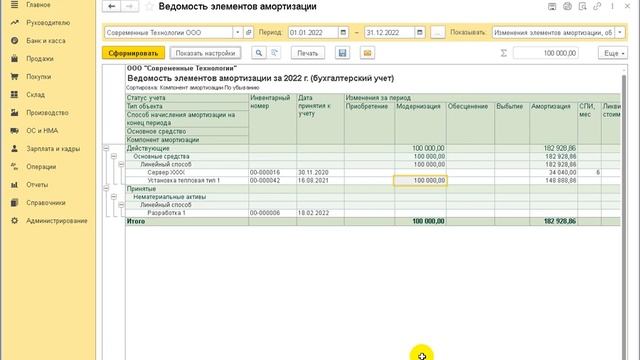Go back with the left arrow button

[x=111, y=6]
